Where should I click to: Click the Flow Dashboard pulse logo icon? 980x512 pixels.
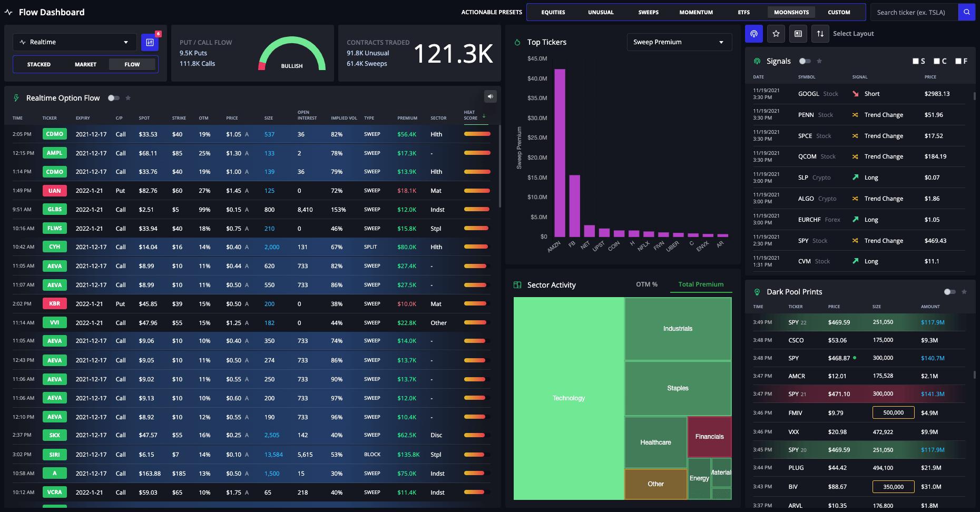click(x=8, y=12)
